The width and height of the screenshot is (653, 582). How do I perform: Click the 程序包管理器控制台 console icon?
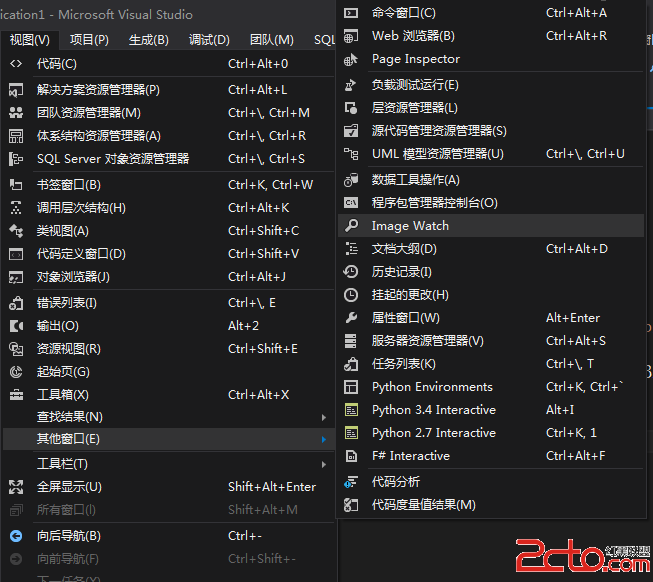click(351, 203)
